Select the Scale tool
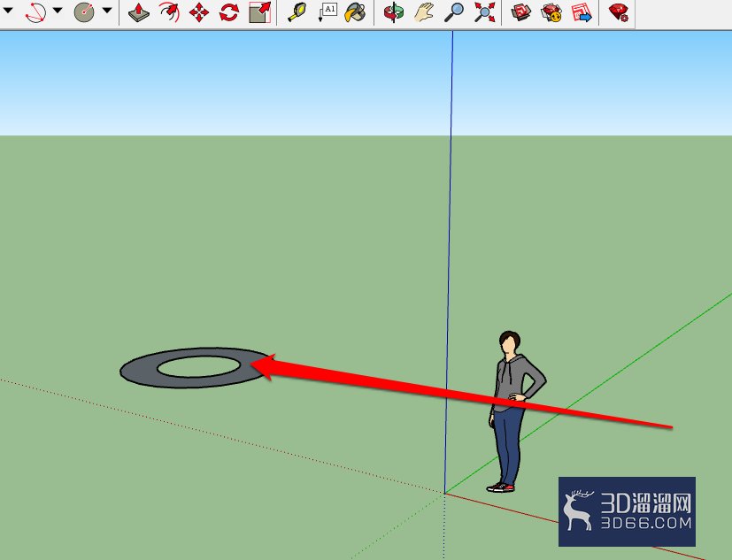This screenshot has height=560, width=732. pyautogui.click(x=260, y=12)
